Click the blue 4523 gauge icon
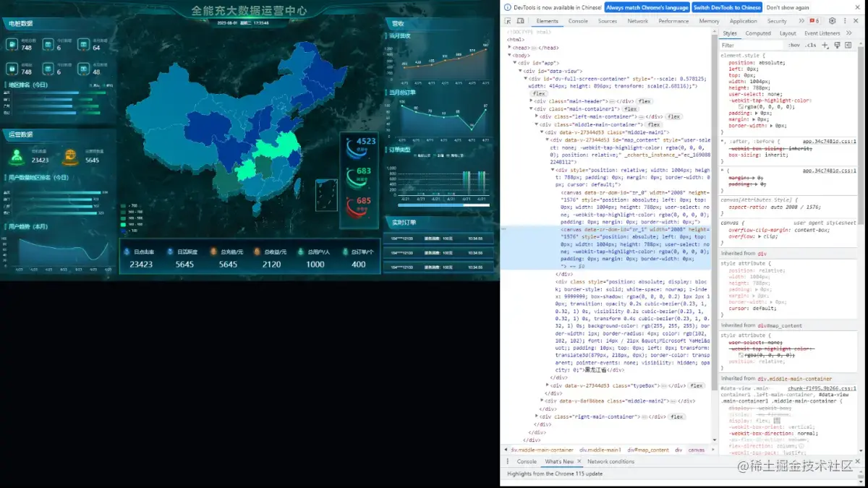This screenshot has height=488, width=868. pos(355,147)
